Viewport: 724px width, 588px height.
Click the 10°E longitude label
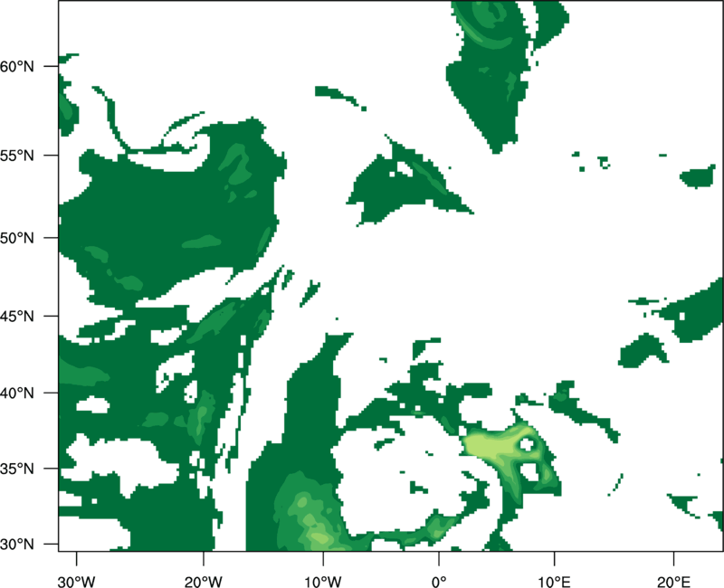pos(554,582)
